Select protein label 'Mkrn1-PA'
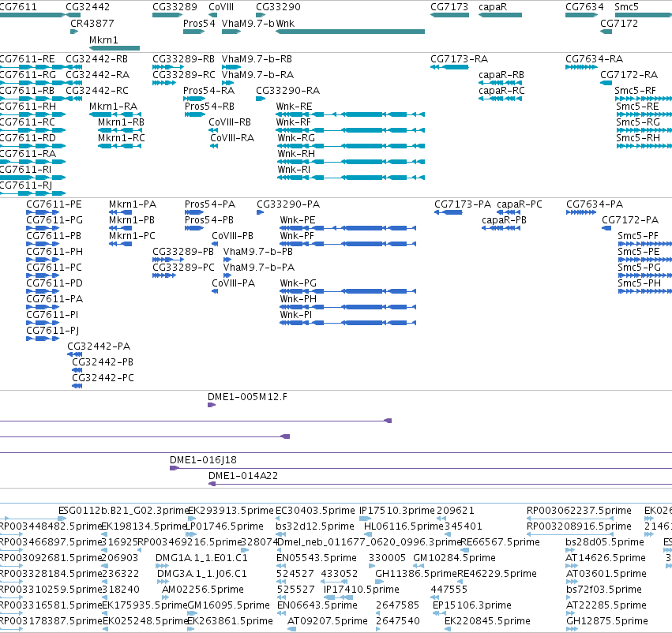The height and width of the screenshot is (633, 672). click(133, 204)
